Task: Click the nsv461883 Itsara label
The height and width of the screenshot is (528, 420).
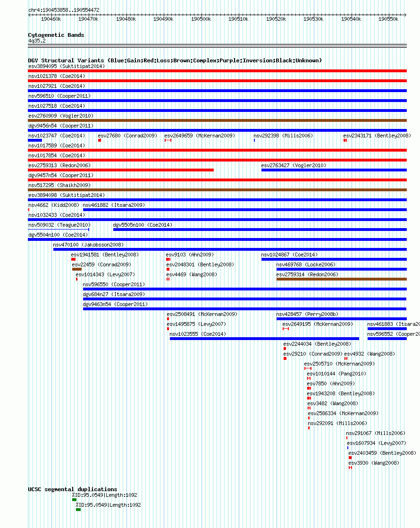Action: coord(394,324)
